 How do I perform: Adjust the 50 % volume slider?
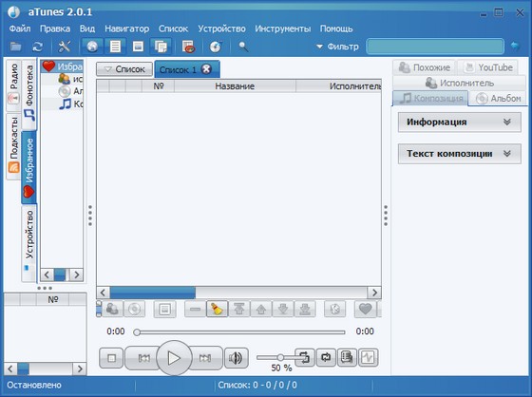pyautogui.click(x=280, y=357)
